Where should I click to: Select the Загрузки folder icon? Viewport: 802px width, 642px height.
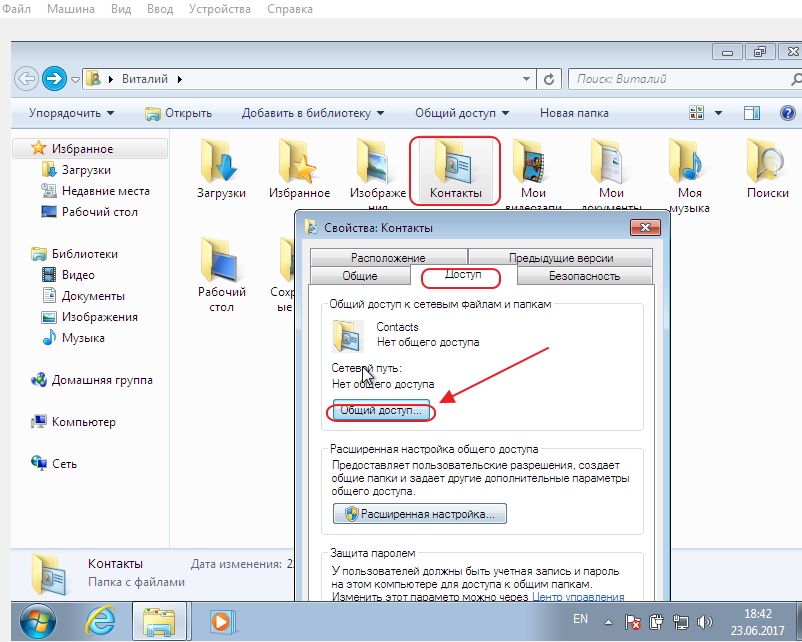point(221,169)
